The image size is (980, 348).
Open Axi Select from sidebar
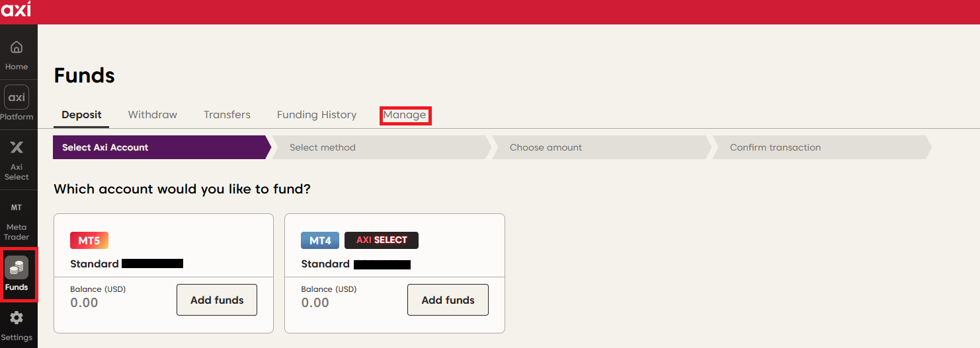17,148
